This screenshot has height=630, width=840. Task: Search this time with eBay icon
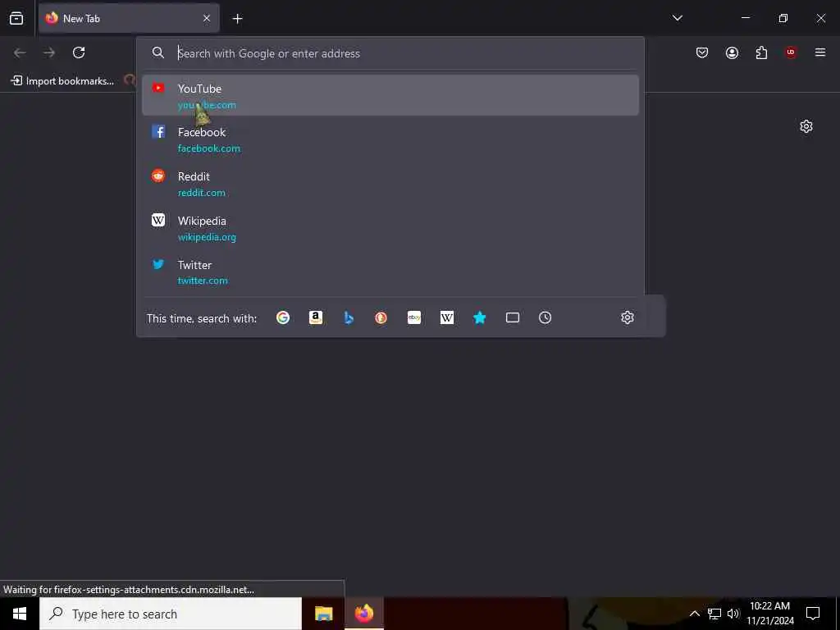(414, 317)
